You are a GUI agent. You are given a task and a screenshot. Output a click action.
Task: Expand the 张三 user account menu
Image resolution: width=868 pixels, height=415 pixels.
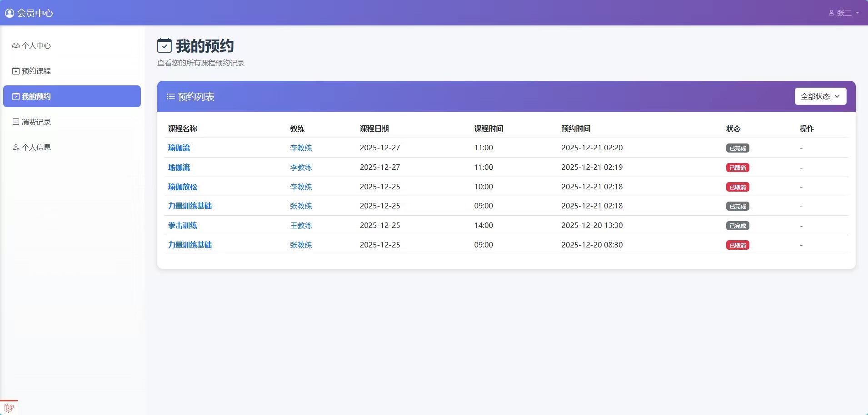coord(843,13)
